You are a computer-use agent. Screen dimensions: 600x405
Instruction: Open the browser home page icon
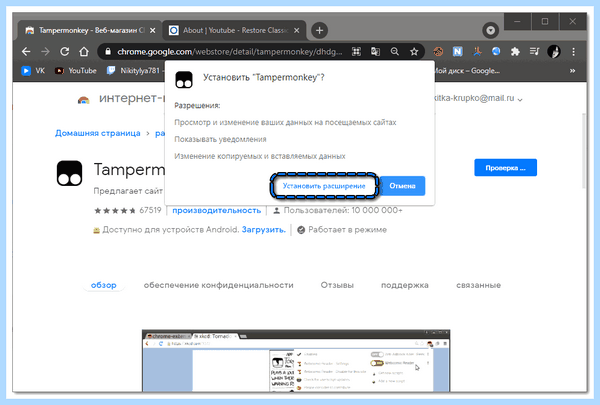click(84, 52)
